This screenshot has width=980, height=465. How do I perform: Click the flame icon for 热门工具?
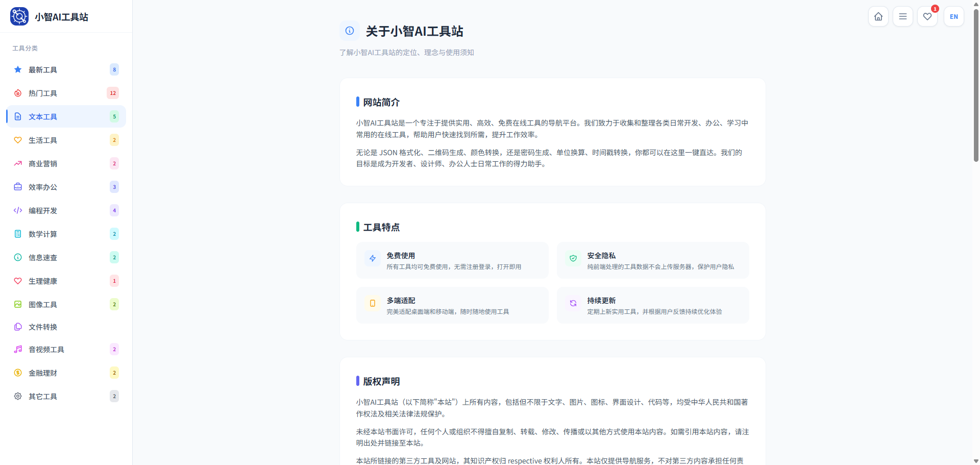pos(18,93)
